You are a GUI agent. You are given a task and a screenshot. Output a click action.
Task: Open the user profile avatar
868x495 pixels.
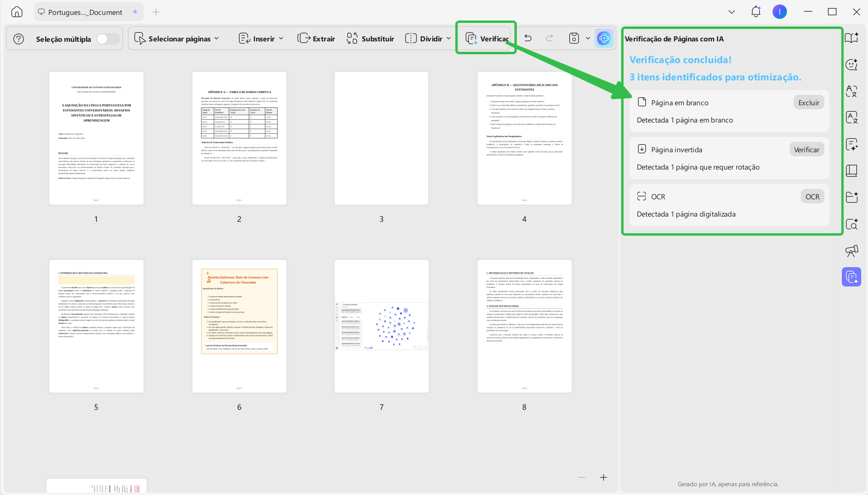point(780,12)
